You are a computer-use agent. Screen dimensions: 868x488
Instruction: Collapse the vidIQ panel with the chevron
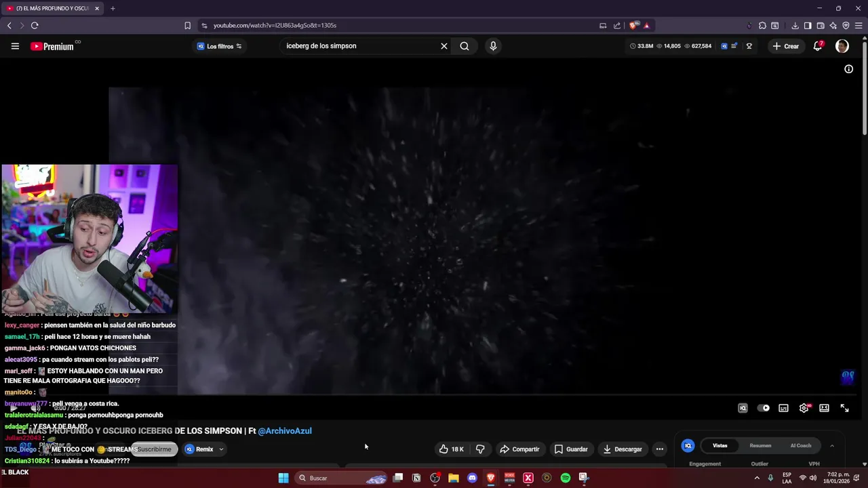[x=832, y=445]
